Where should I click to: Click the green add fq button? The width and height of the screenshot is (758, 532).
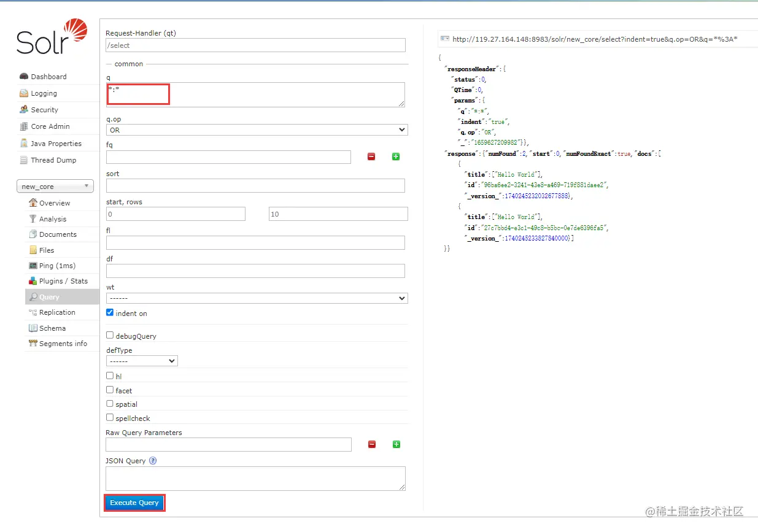396,157
